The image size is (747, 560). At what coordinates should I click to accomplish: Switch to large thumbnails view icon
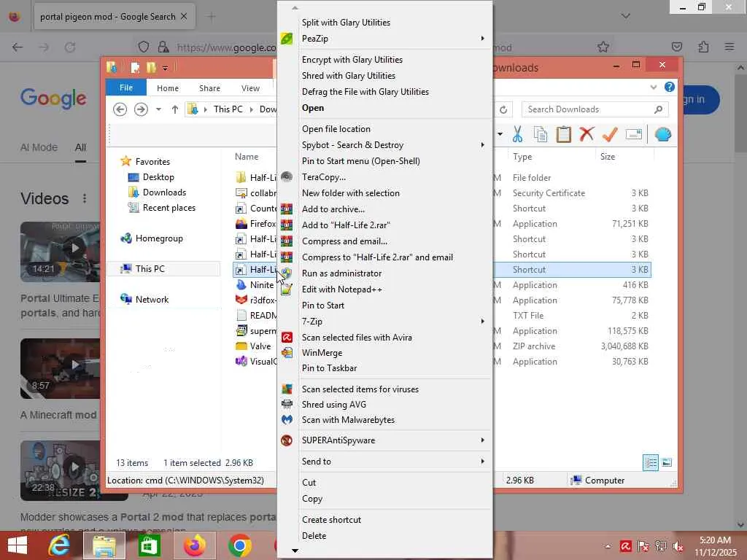(667, 462)
